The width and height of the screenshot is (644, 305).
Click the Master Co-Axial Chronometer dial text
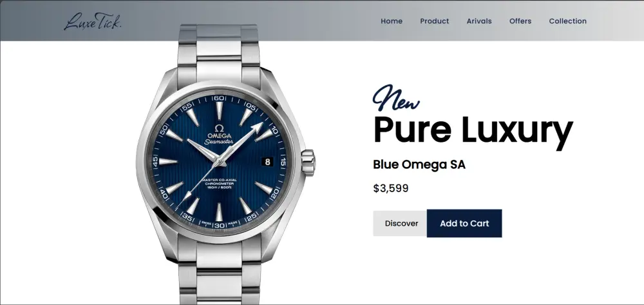point(220,184)
